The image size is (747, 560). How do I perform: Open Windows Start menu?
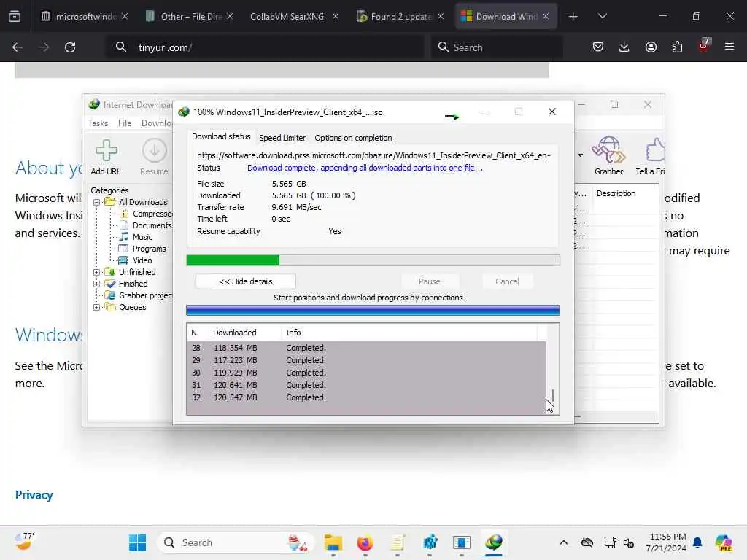pyautogui.click(x=138, y=542)
